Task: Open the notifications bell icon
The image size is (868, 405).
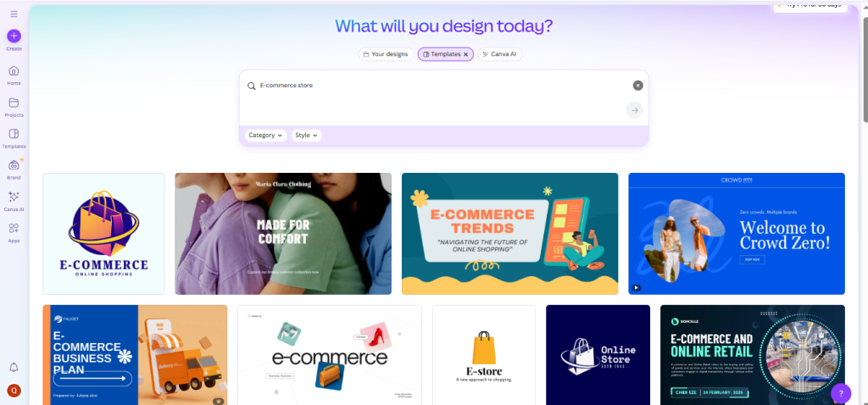Action: pyautogui.click(x=14, y=368)
